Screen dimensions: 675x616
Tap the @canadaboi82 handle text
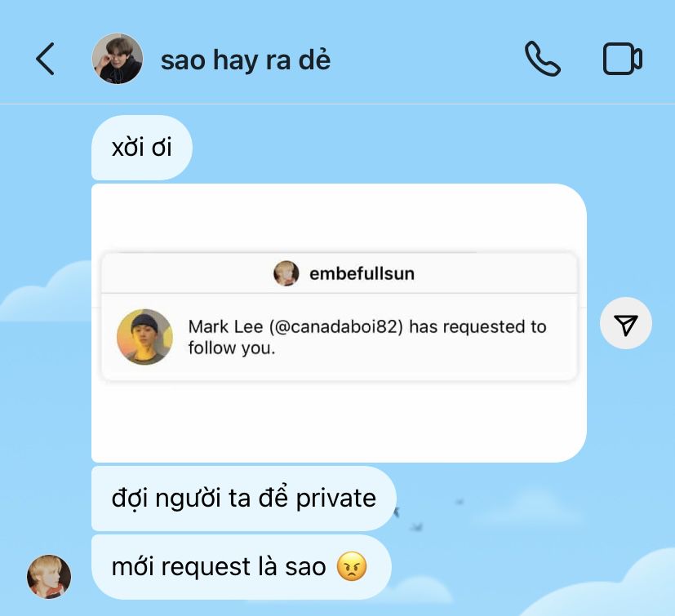click(336, 326)
